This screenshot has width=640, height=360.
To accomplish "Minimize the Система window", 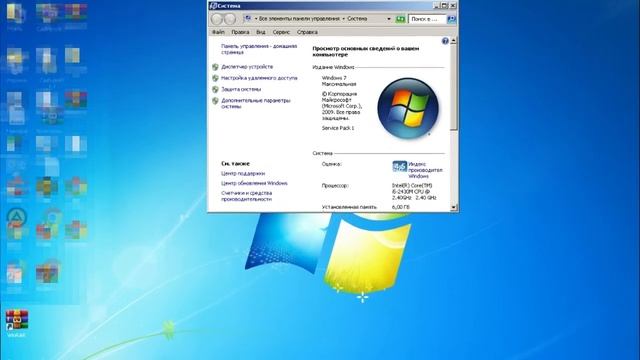I will 436,6.
